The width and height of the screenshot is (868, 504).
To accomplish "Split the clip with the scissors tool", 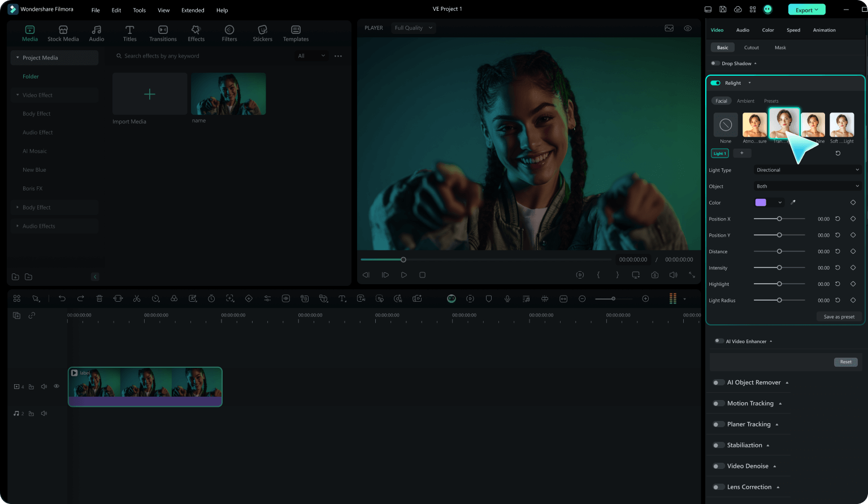I will pos(137,298).
